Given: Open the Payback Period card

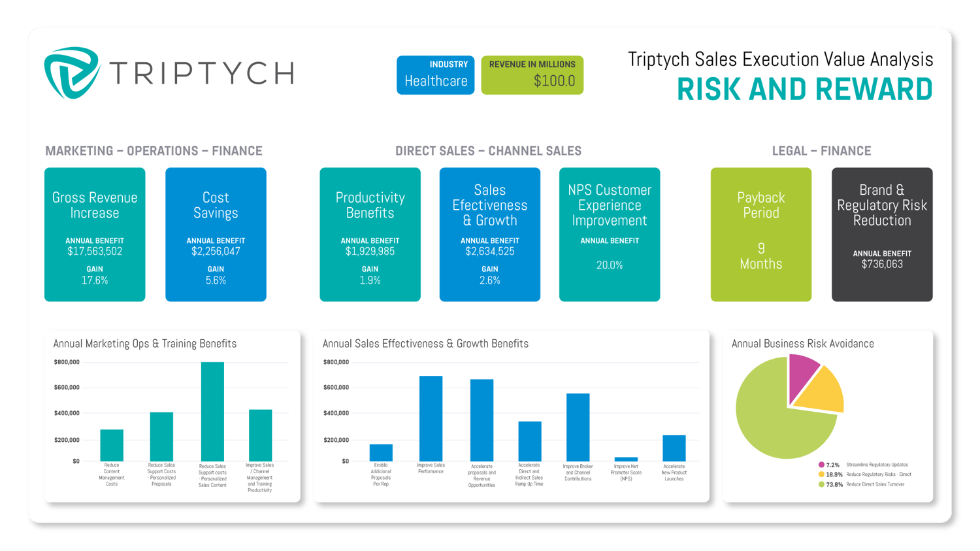Looking at the screenshot, I should pyautogui.click(x=761, y=234).
